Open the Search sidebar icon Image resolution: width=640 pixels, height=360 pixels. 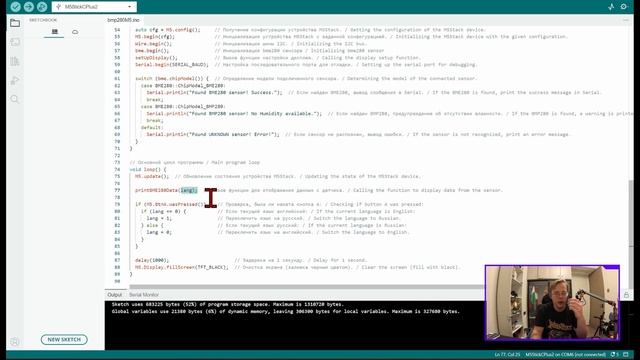click(15, 99)
